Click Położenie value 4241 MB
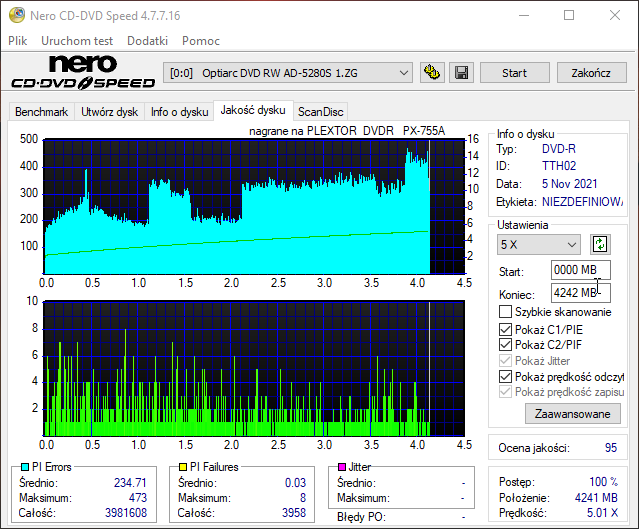Screen dimensions: 639x529 tap(596, 498)
